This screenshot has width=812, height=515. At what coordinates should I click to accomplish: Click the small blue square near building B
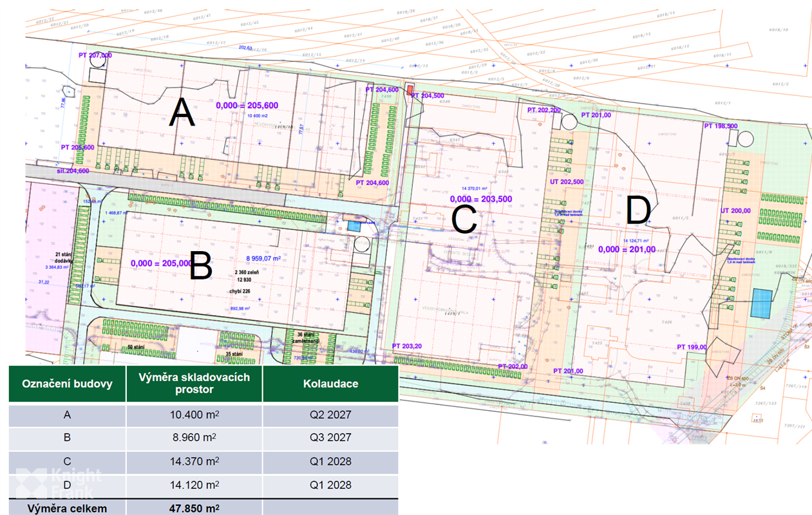coord(354,226)
